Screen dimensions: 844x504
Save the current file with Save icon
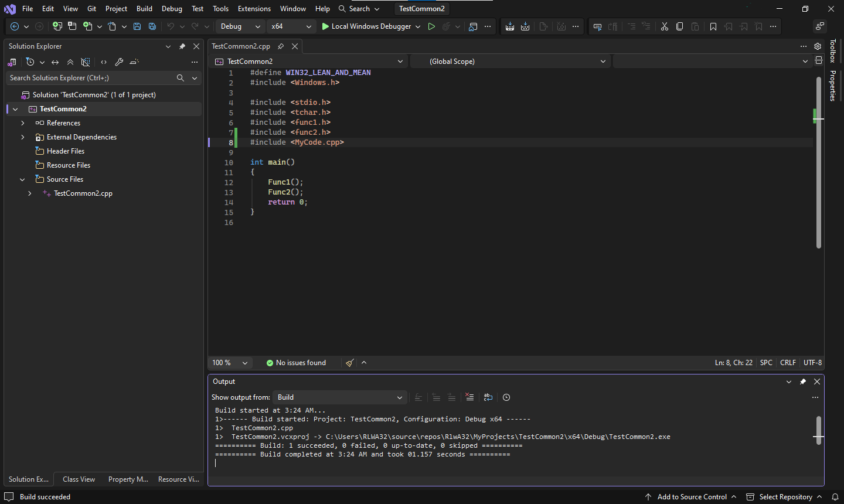coord(137,26)
